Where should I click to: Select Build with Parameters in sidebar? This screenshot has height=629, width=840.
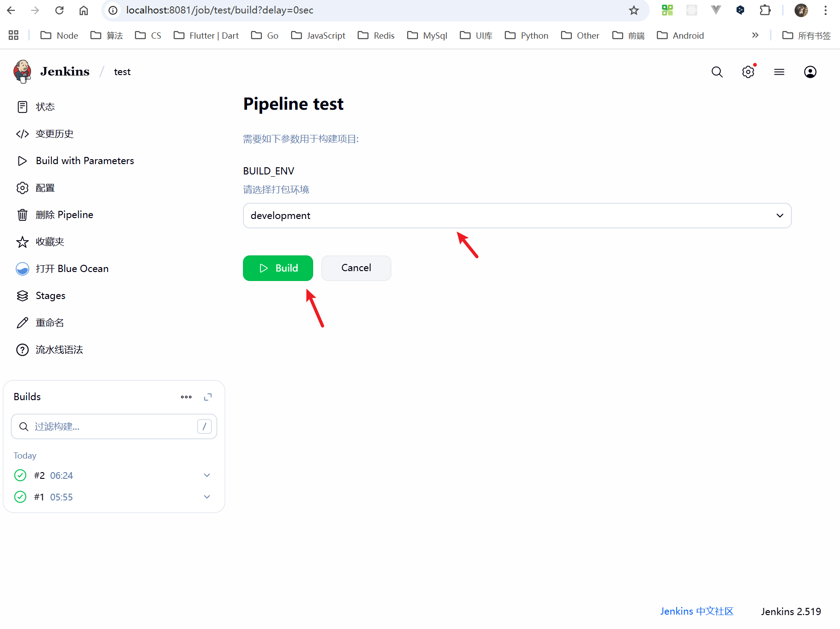85,161
